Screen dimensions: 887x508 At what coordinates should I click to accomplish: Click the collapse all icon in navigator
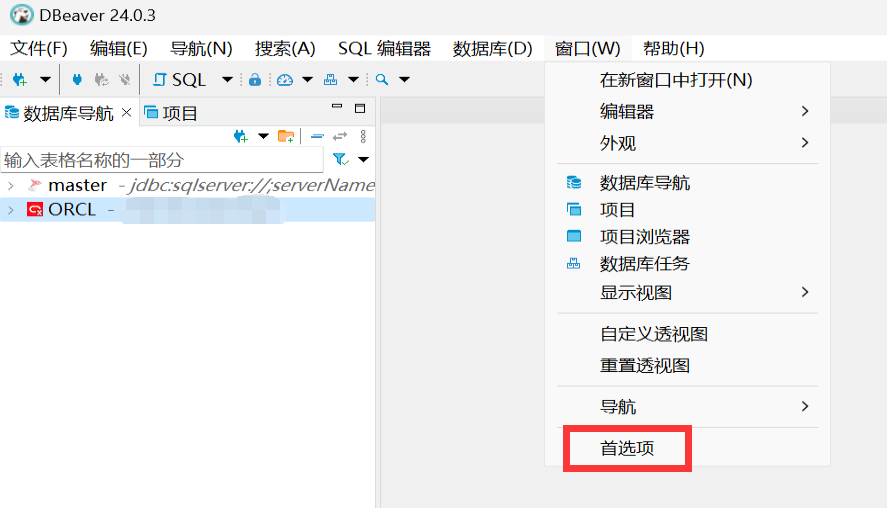[317, 136]
